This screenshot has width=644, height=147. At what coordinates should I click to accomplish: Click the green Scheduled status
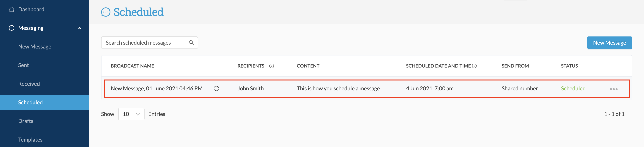(573, 88)
